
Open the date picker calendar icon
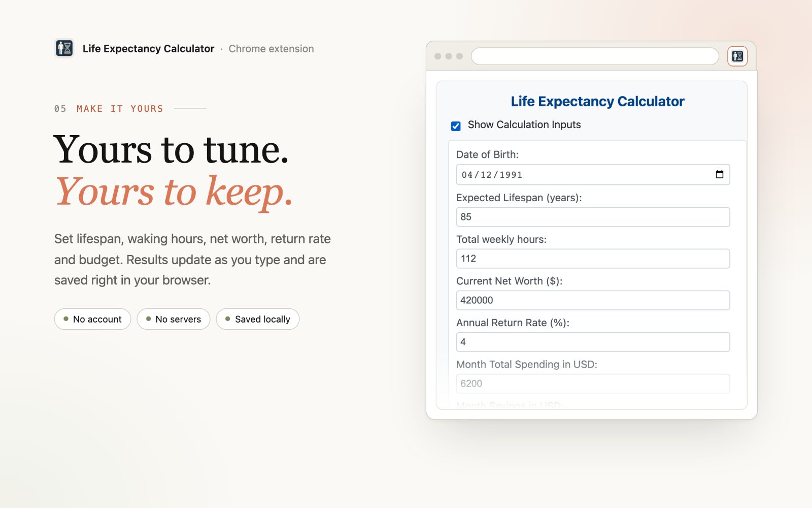coord(719,175)
